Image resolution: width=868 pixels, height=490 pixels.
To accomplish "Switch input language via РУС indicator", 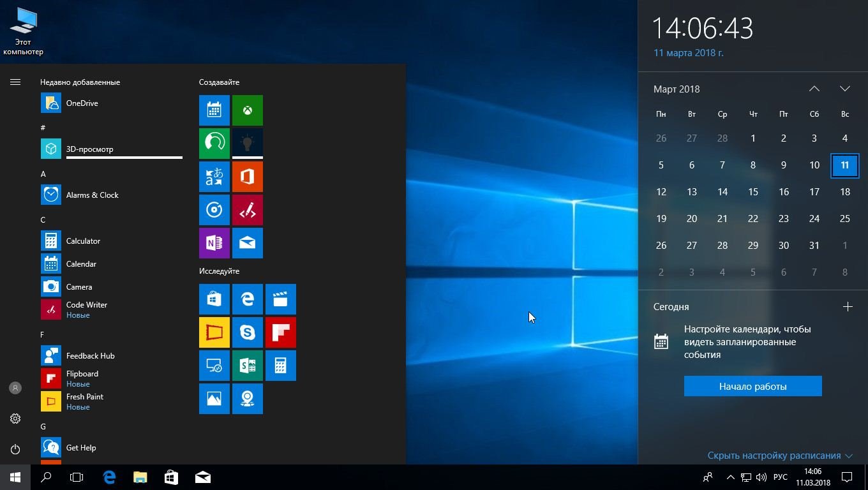I will pos(781,477).
